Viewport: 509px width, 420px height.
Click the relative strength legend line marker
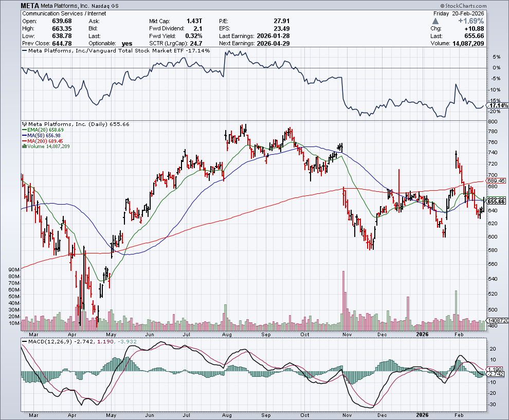24,50
